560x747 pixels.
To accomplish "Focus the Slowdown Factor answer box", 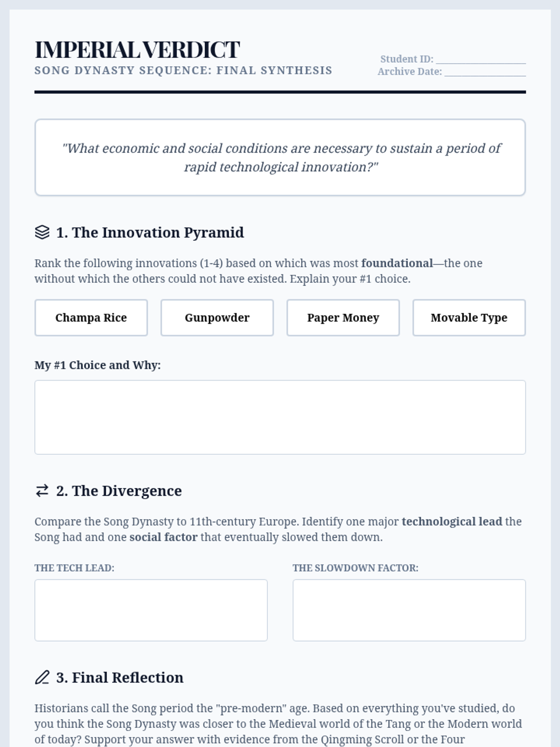I will (x=409, y=610).
